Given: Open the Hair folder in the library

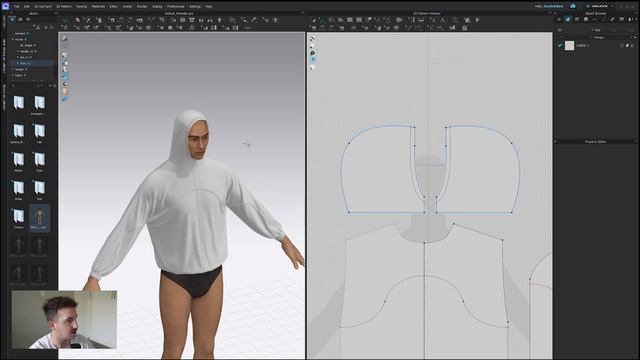Looking at the screenshot, I should (39, 133).
